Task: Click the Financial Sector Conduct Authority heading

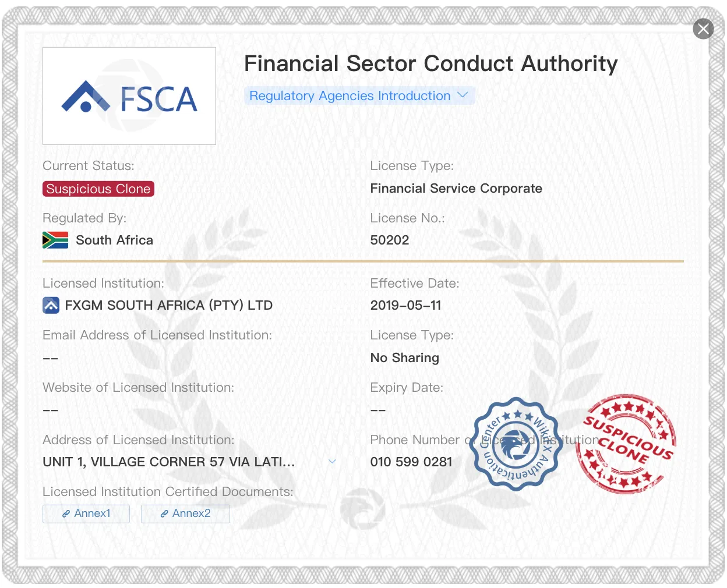Action: 431,63
